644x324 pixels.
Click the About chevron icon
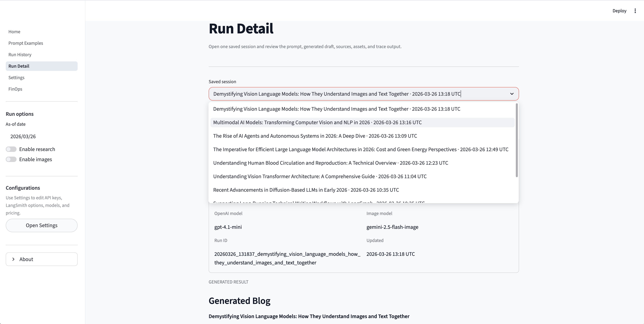[x=13, y=259]
